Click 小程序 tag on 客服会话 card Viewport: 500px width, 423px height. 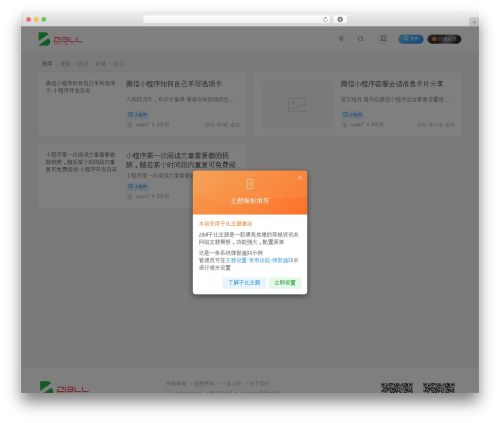[x=352, y=115]
